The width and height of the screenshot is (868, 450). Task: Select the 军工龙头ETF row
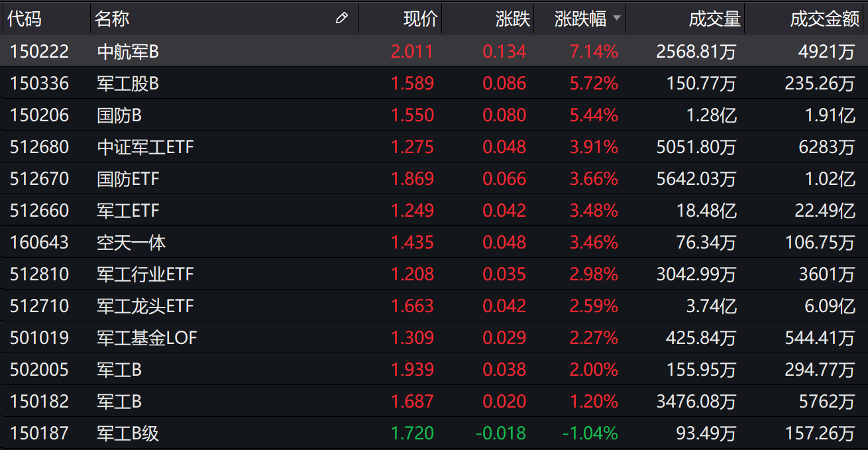[145, 306]
